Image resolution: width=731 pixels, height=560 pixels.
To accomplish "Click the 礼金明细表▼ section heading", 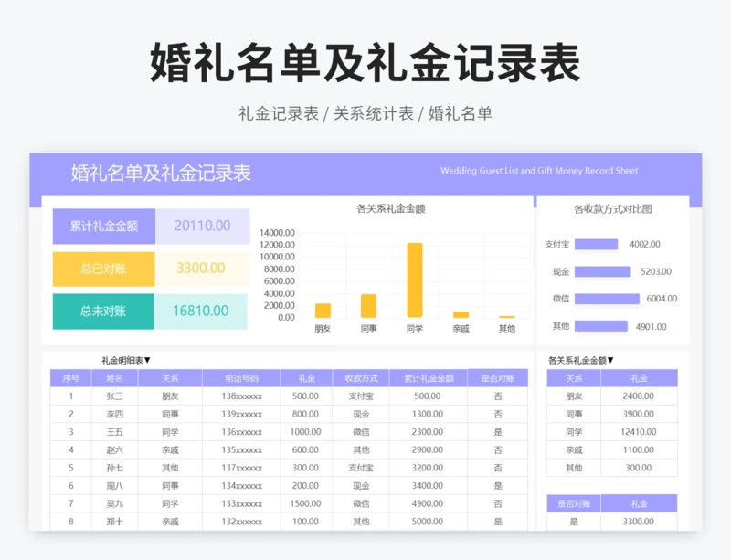I will point(126,360).
